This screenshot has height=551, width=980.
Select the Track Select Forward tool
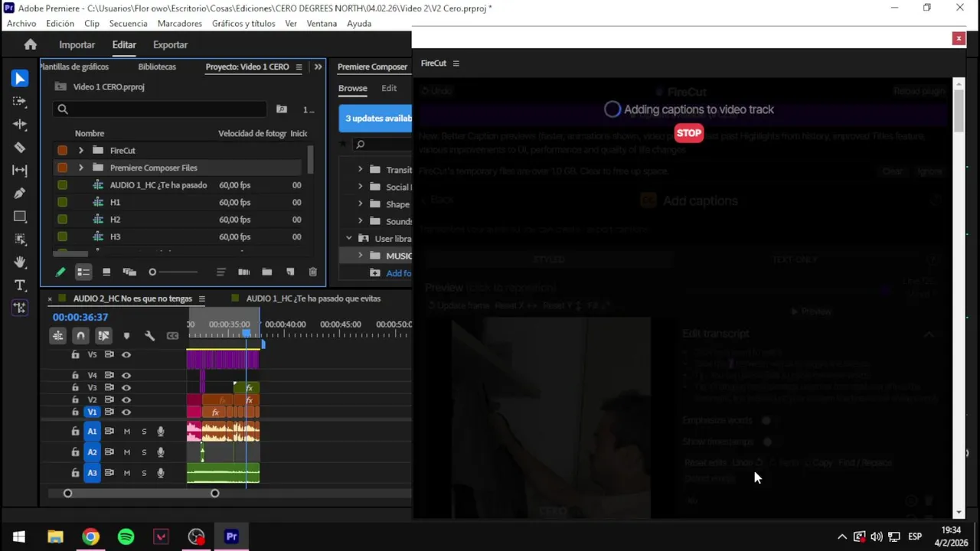pyautogui.click(x=20, y=101)
